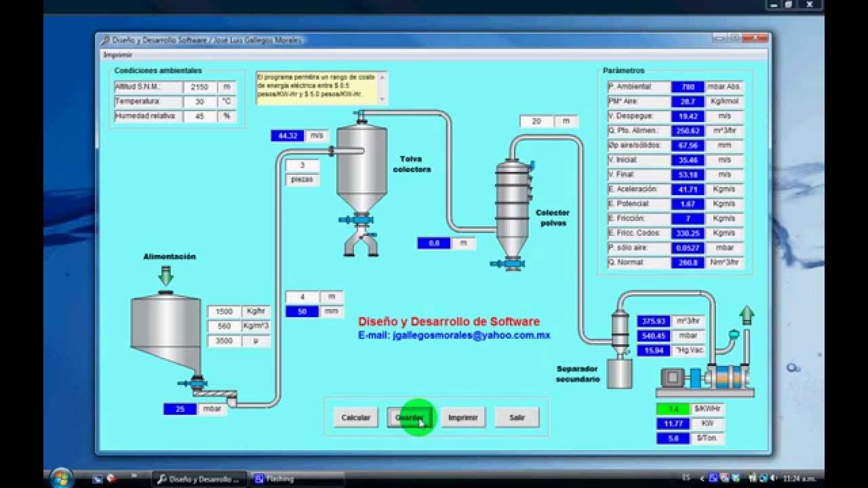This screenshot has height=488, width=868.
Task: Click the green exhaust arrow above the pump
Action: point(747,315)
